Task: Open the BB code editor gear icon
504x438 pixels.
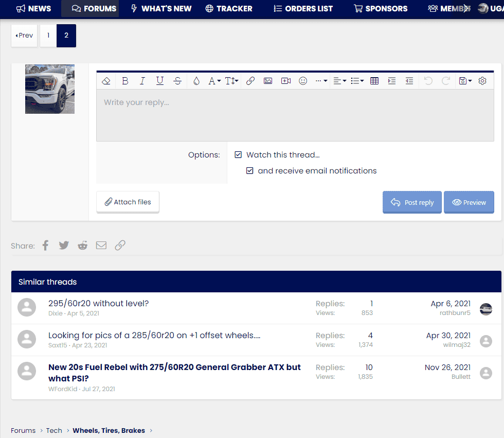Action: coord(482,81)
